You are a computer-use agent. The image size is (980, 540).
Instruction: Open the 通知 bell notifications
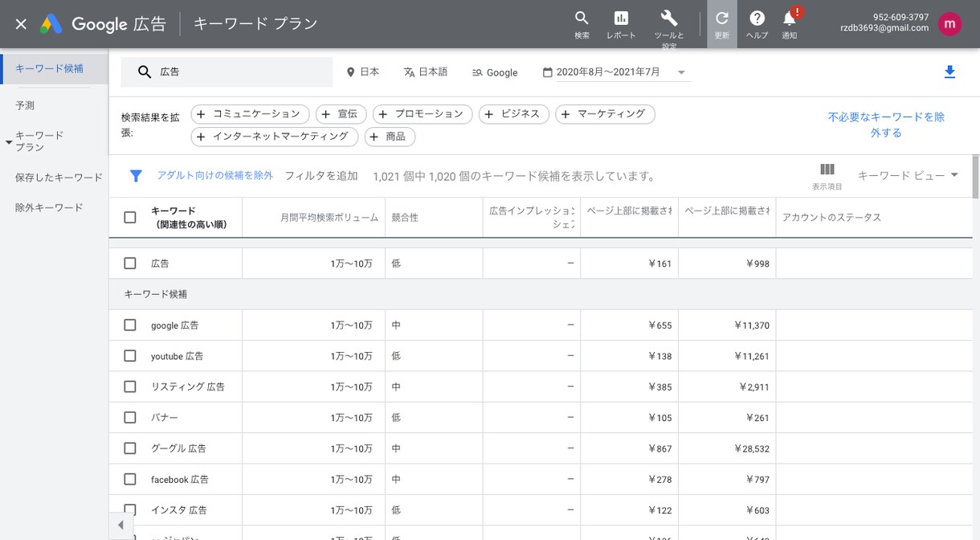[790, 24]
